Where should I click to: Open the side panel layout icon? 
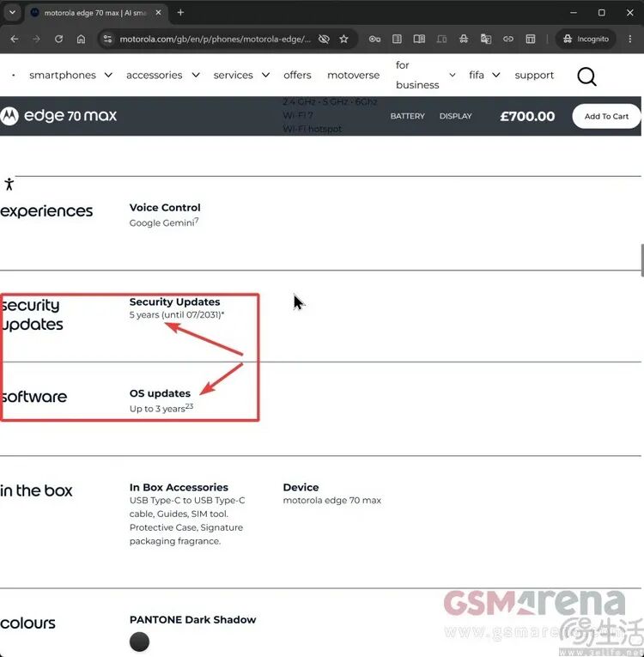click(531, 39)
